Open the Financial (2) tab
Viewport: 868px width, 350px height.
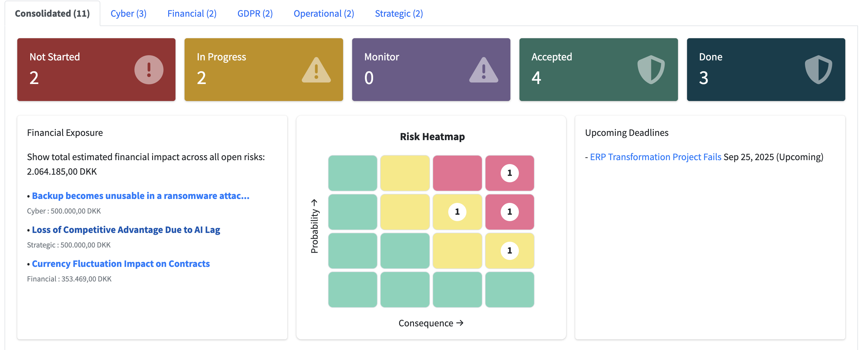tap(192, 13)
